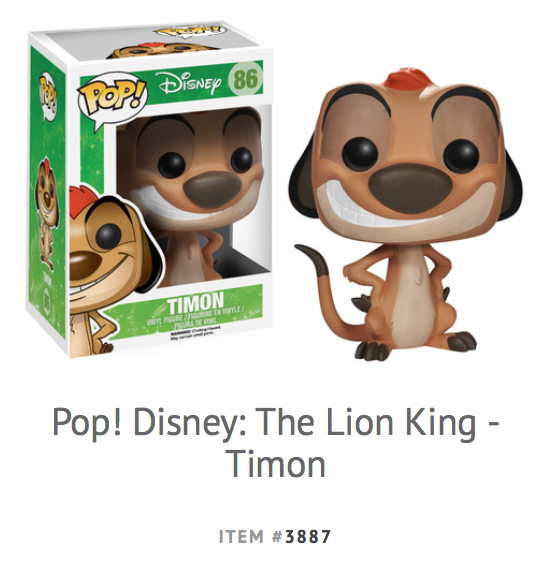
Task: Click the Timon product title link
Action: [x=275, y=442]
